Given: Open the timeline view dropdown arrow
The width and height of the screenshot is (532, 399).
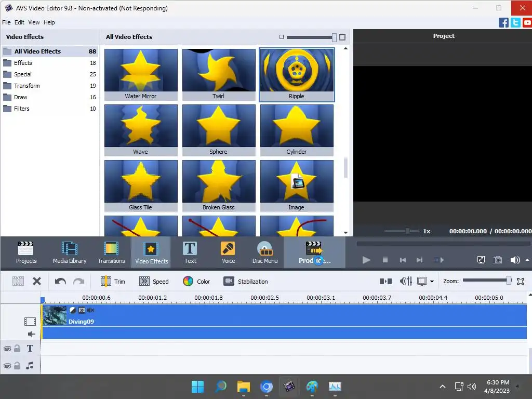Looking at the screenshot, I should [x=432, y=281].
